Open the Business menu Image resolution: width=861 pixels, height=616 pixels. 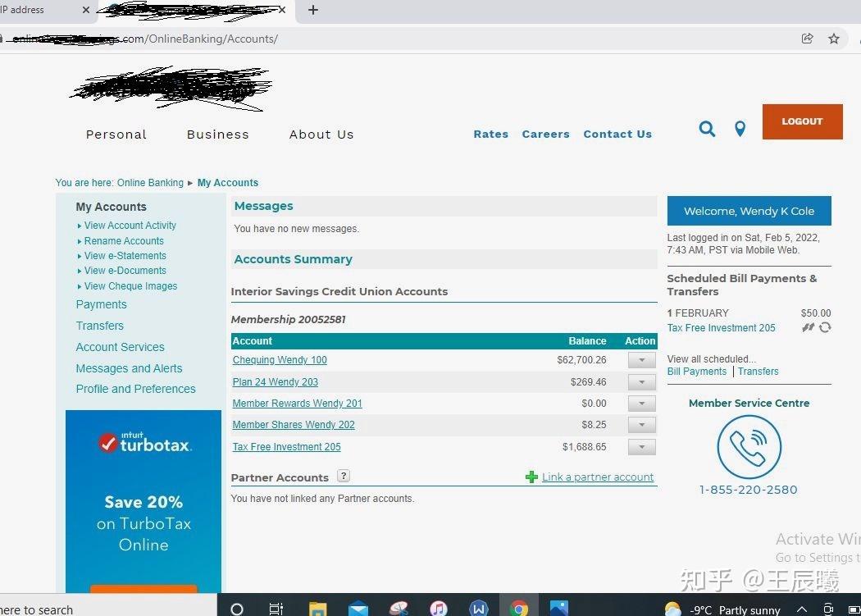click(x=218, y=134)
